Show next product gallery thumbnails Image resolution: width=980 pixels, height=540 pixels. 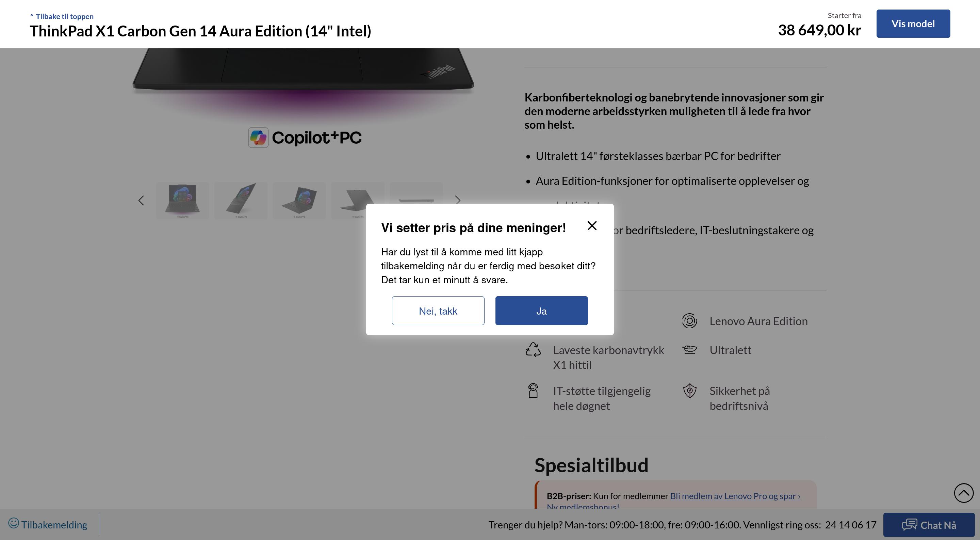pos(458,201)
